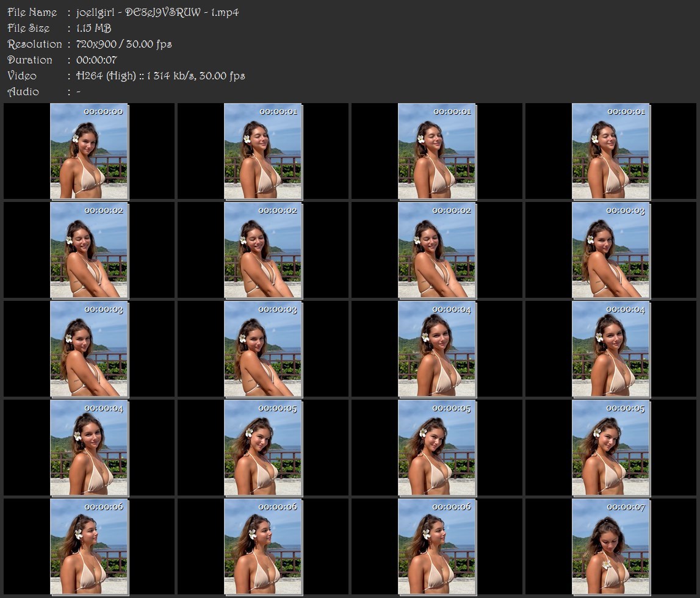Open the second thumbnail stamped 00:00:02
Image resolution: width=700 pixels, height=598 pixels.
[263, 250]
